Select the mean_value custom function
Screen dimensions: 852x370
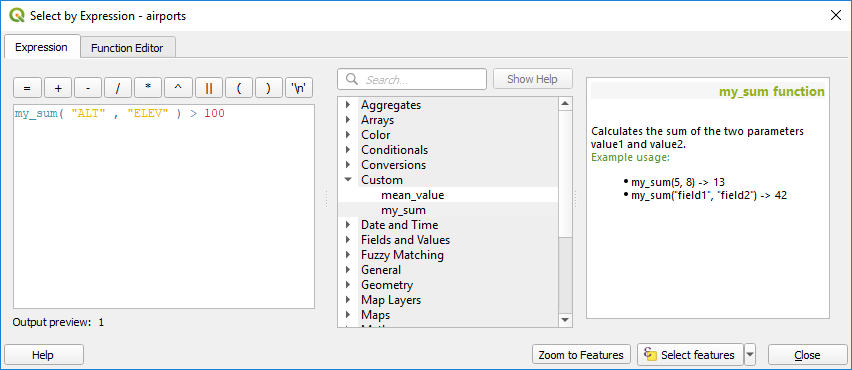412,195
